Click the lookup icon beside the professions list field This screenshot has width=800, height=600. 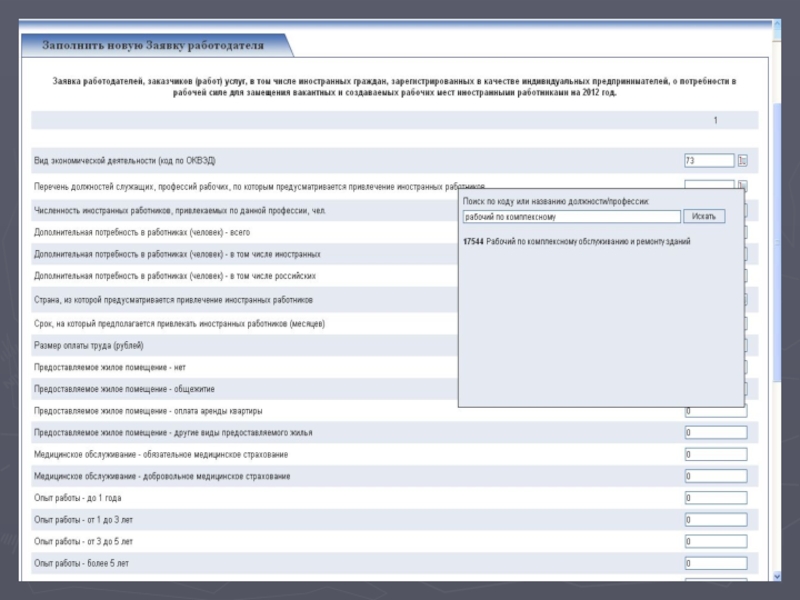[742, 185]
